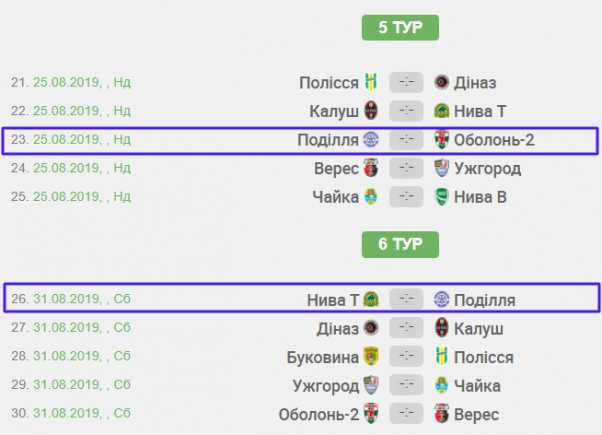
Task: Open the Поділля team name in match 26
Action: (484, 299)
